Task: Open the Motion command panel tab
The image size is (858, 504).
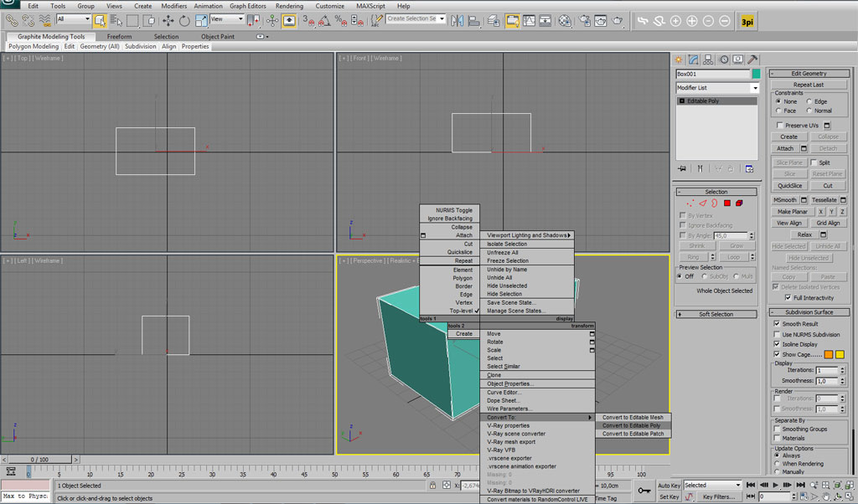Action: [723, 59]
